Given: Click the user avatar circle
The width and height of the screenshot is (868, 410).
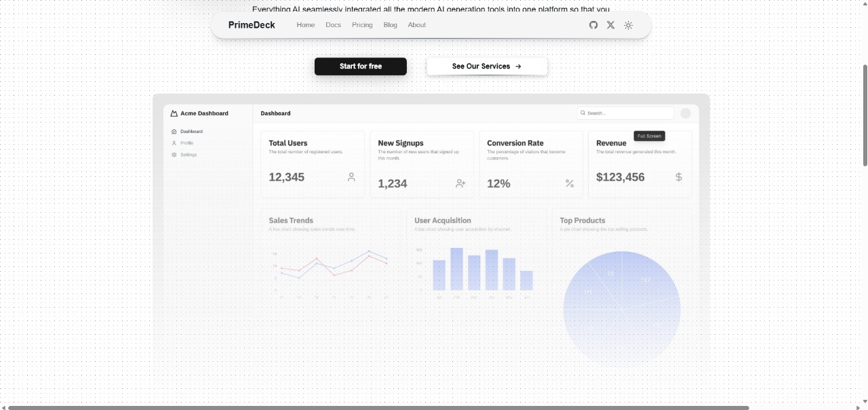Looking at the screenshot, I should click(x=686, y=113).
